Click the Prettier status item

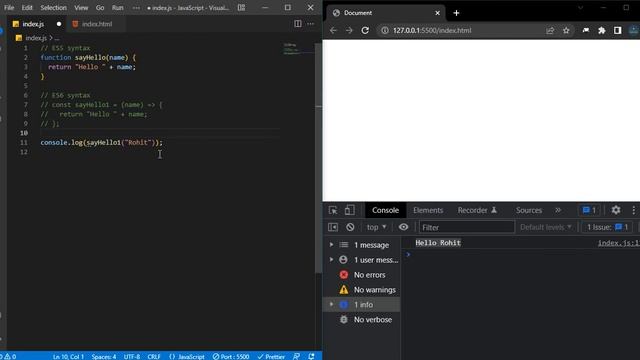pyautogui.click(x=271, y=356)
